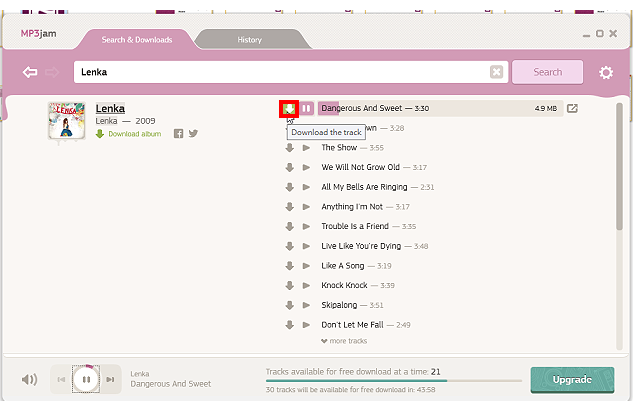This screenshot has height=401, width=634.
Task: Go forward with the right arrow
Action: point(52,72)
